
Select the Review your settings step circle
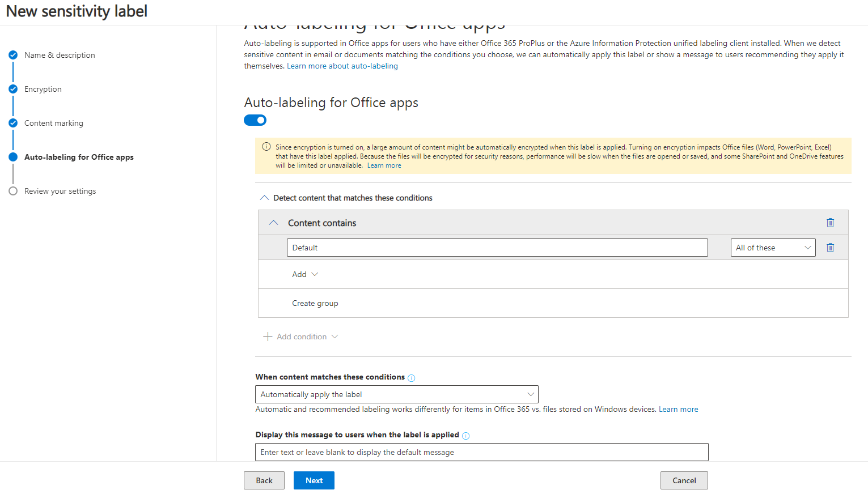tap(13, 191)
